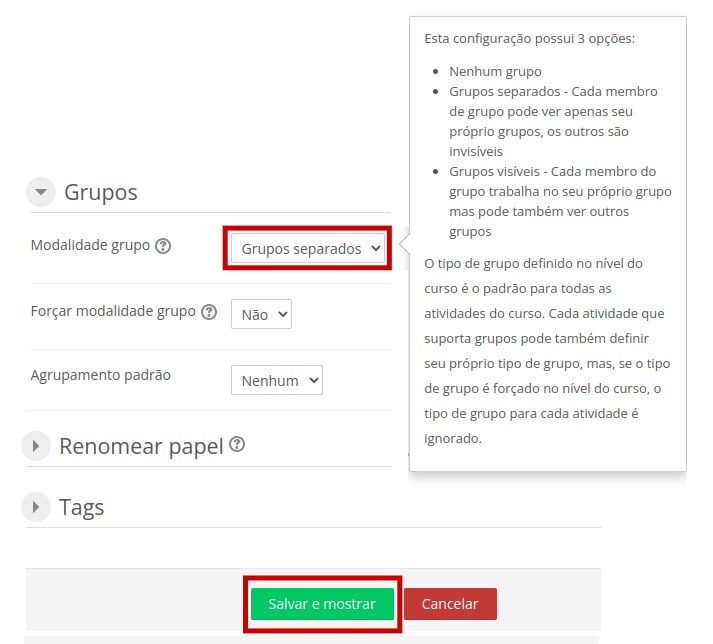Click 'O tipo de grupo definido' paragraph
The width and height of the screenshot is (713, 644).
click(547, 351)
